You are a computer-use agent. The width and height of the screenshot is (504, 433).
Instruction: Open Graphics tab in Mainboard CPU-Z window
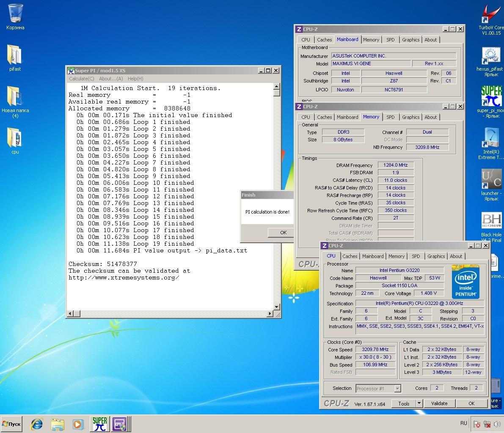pos(410,40)
